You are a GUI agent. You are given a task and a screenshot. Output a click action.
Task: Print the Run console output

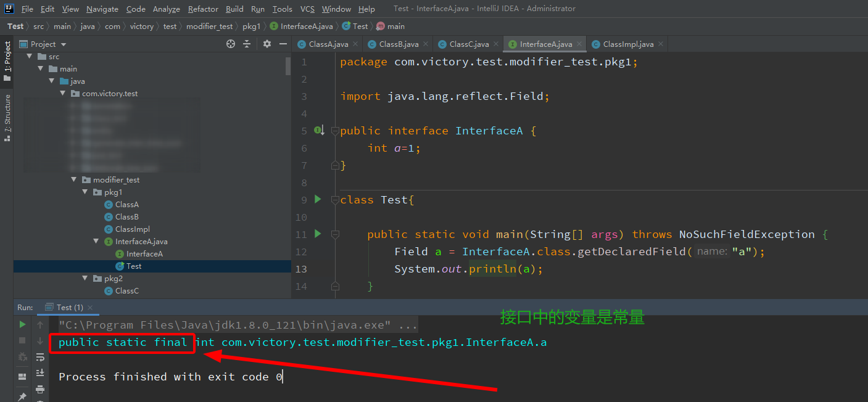point(40,389)
